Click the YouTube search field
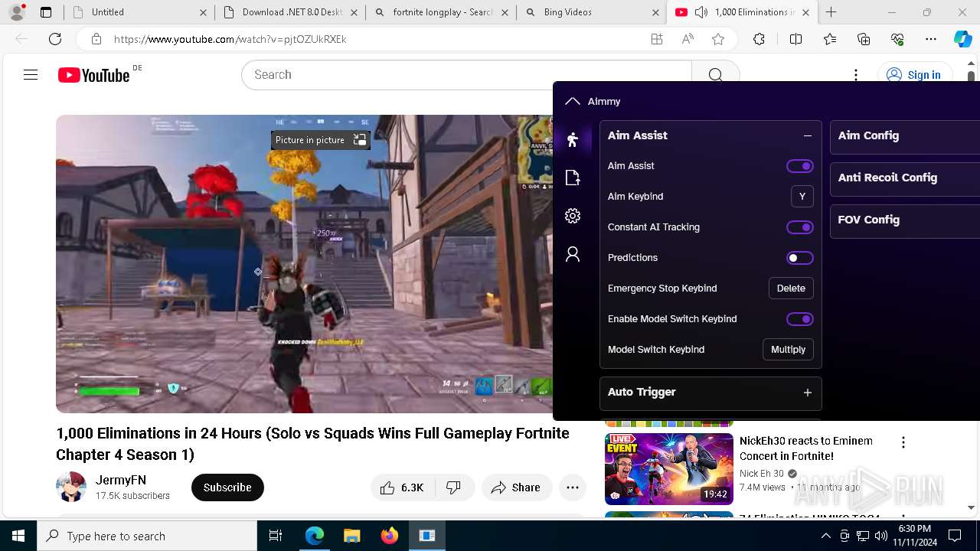980x551 pixels. [467, 75]
